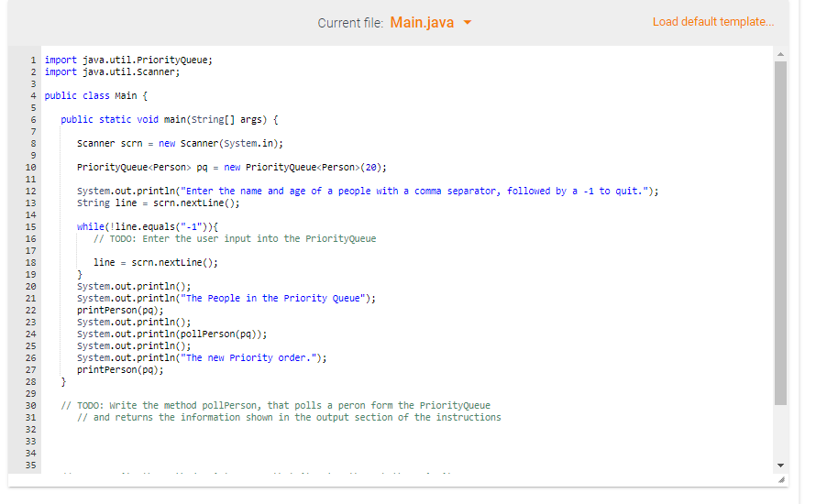Click the "Scanner scrn = new Scanner" line
The width and height of the screenshot is (838, 504).
(x=180, y=143)
